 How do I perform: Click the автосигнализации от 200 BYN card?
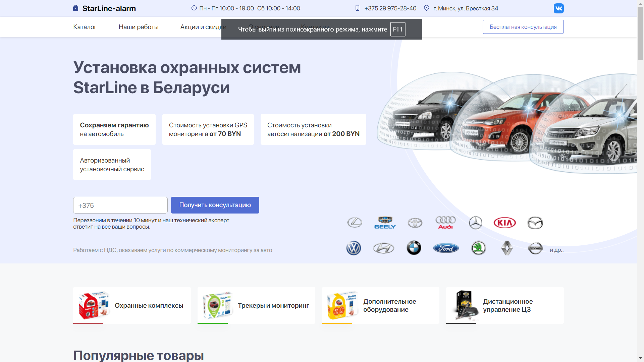pyautogui.click(x=313, y=129)
